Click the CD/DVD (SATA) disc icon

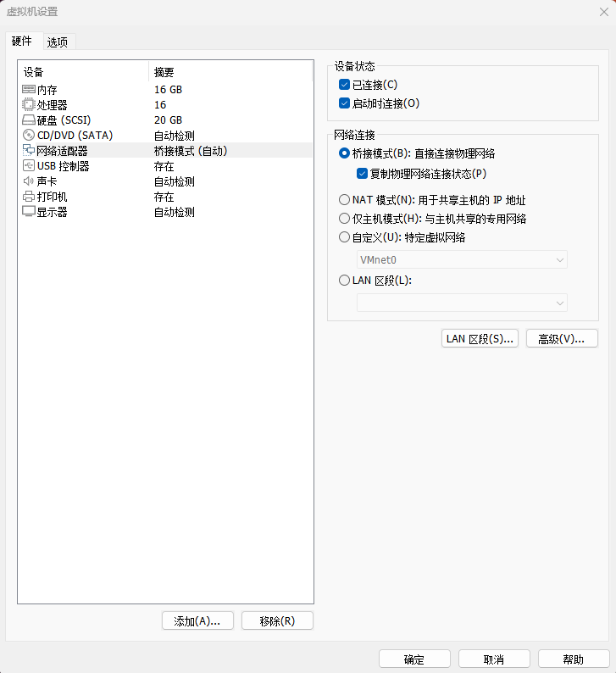28,136
